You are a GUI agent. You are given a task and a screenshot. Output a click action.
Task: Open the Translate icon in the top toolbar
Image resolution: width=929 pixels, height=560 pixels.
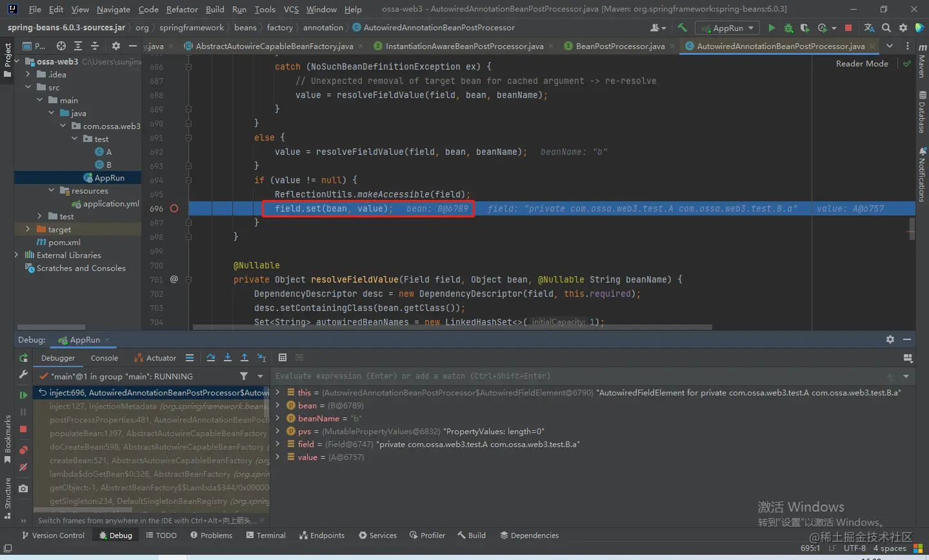(869, 28)
